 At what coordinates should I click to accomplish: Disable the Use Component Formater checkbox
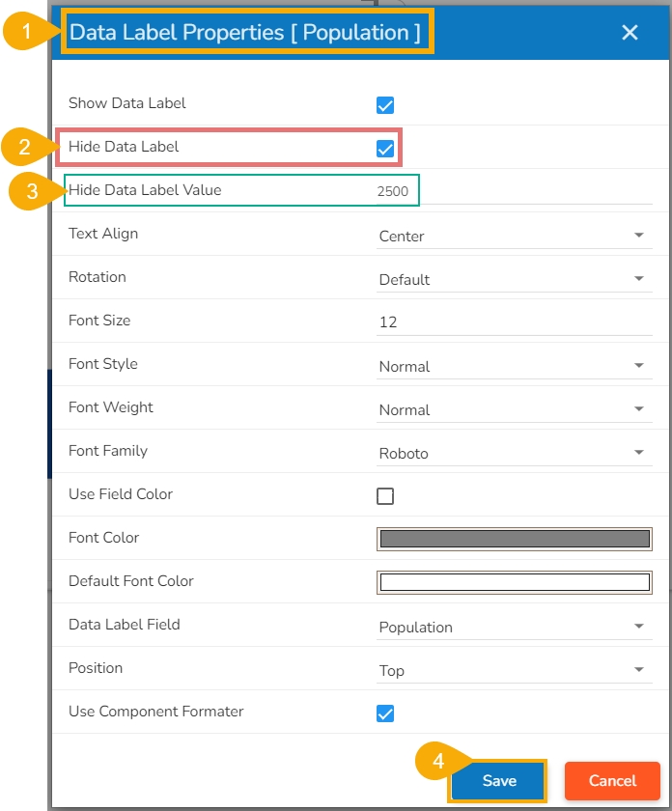coord(385,713)
